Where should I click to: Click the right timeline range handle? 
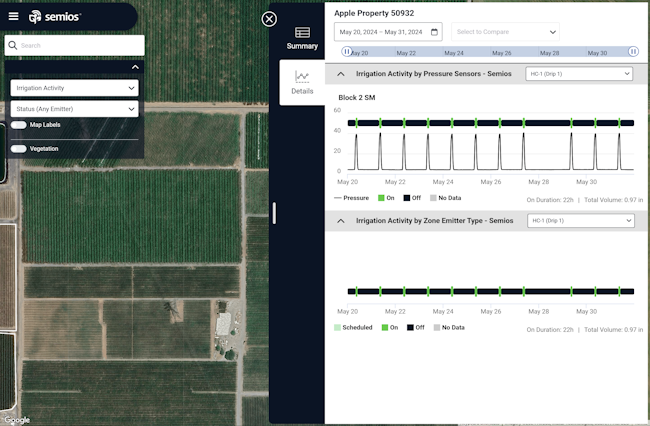[633, 51]
